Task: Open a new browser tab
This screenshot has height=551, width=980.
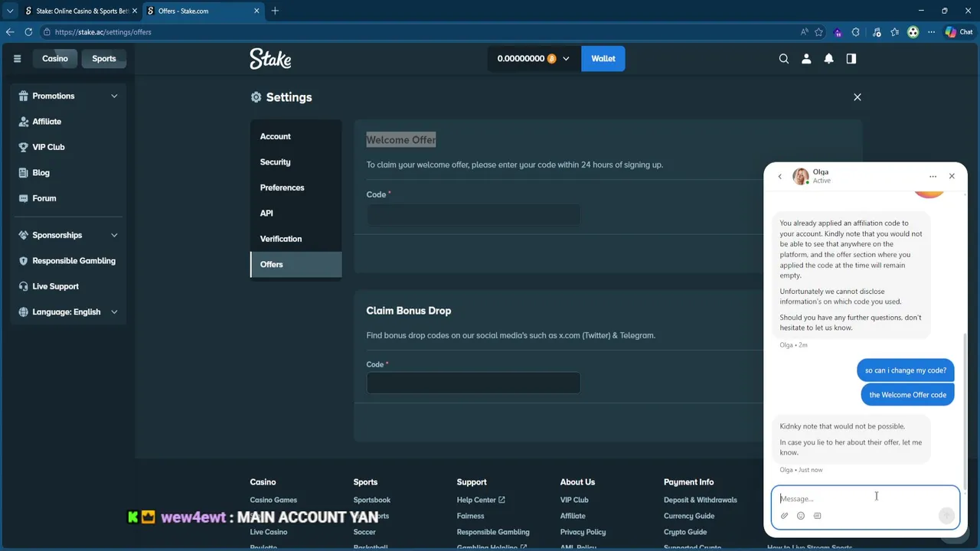Action: pyautogui.click(x=275, y=11)
